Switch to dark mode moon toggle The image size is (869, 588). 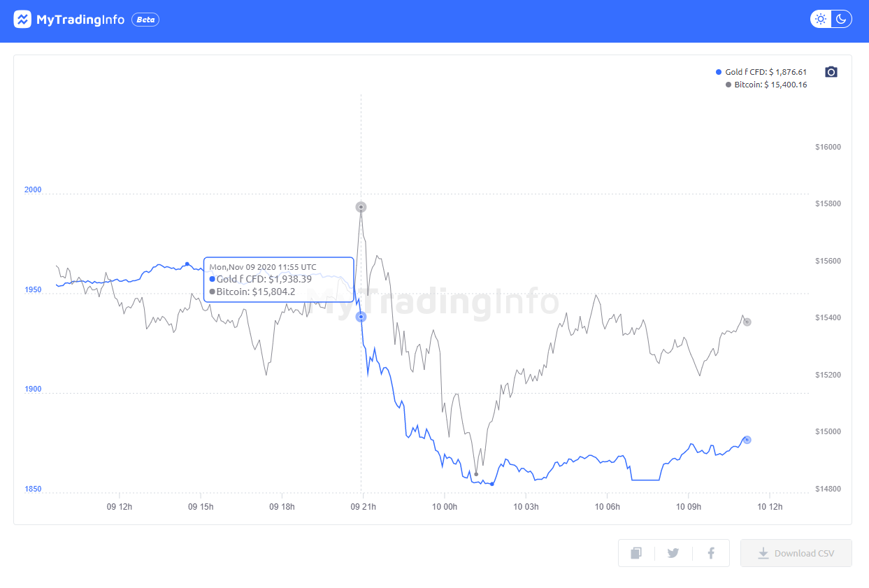(842, 19)
